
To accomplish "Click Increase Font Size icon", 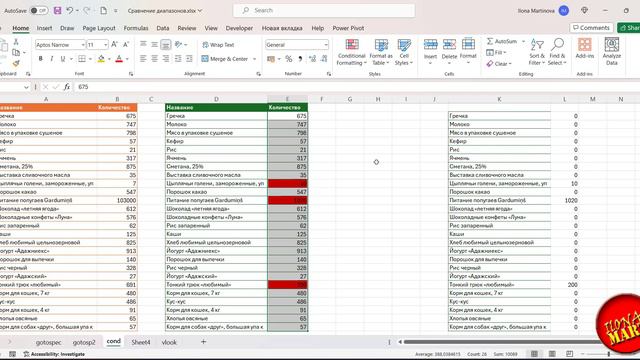I will (115, 44).
